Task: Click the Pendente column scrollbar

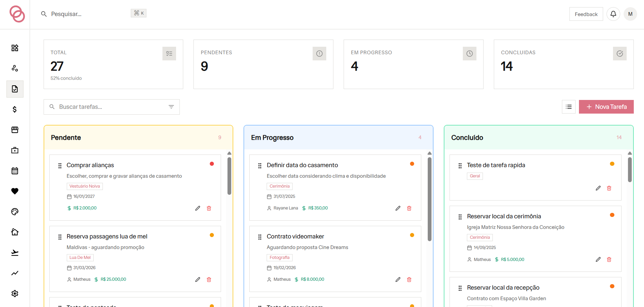Action: pos(230,176)
